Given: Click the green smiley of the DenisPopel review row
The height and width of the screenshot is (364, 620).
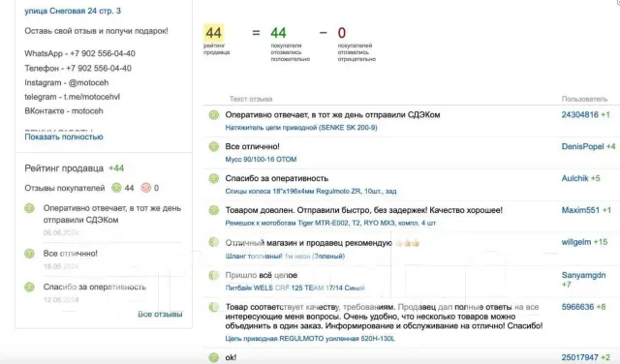Looking at the screenshot, I should pyautogui.click(x=214, y=146).
